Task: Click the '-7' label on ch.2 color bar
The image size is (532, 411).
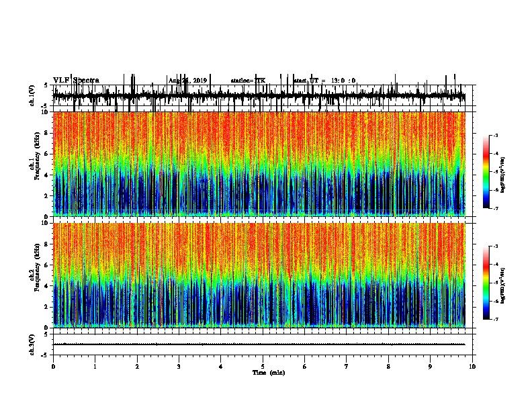Action: tap(495, 319)
